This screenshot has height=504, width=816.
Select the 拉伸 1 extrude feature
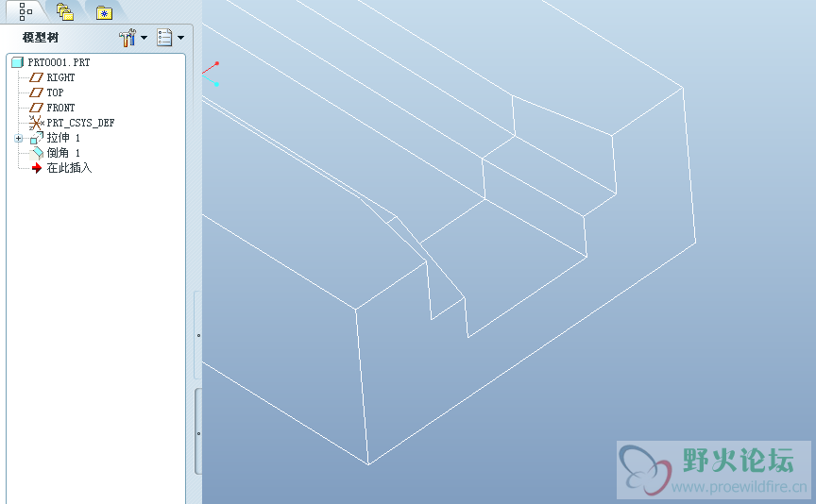[63, 138]
